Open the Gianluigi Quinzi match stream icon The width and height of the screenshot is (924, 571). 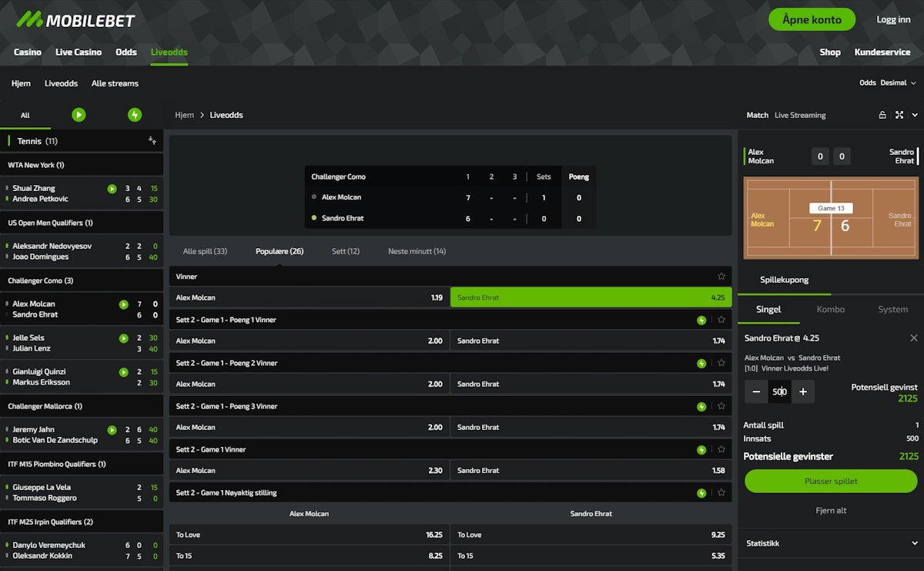[123, 372]
